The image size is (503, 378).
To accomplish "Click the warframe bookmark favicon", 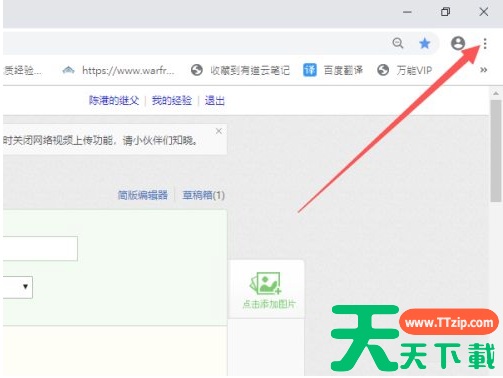I will pyautogui.click(x=68, y=70).
